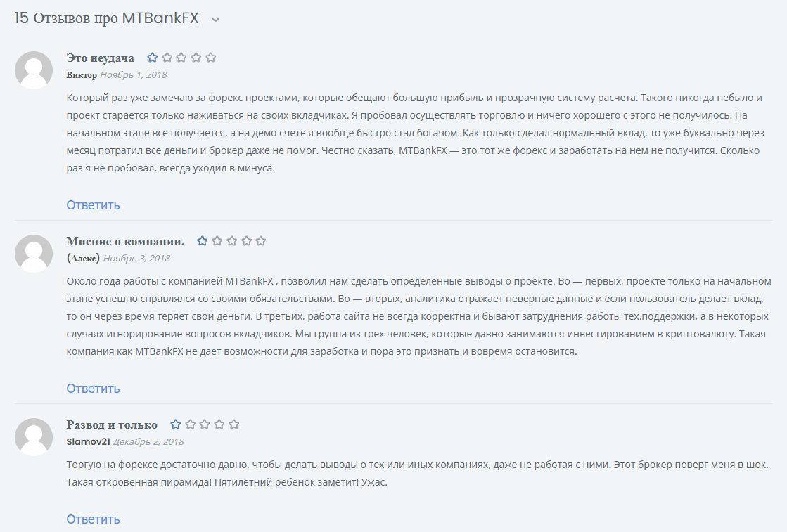
Task: Open the 'Это неудача' review title
Action: [100, 58]
